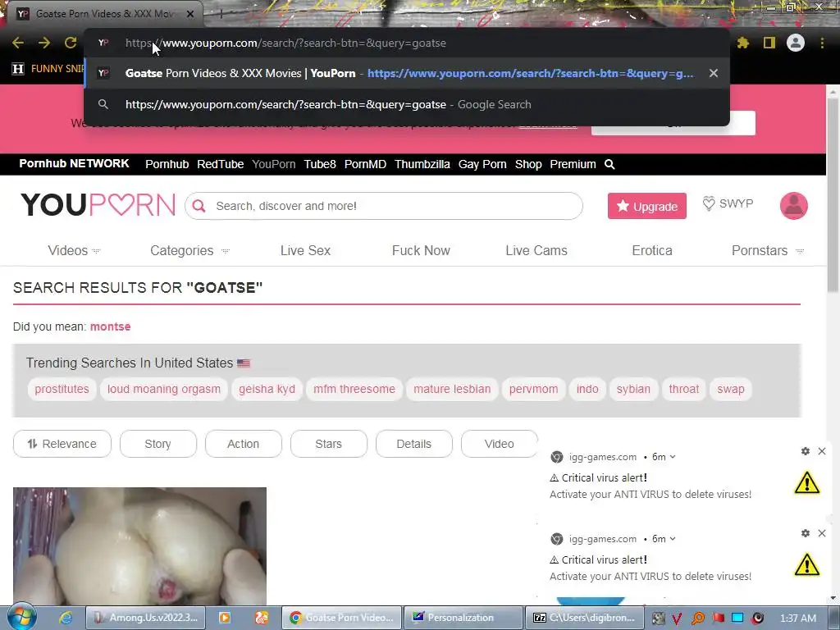Open the Relevance sort dropdown

coord(62,444)
